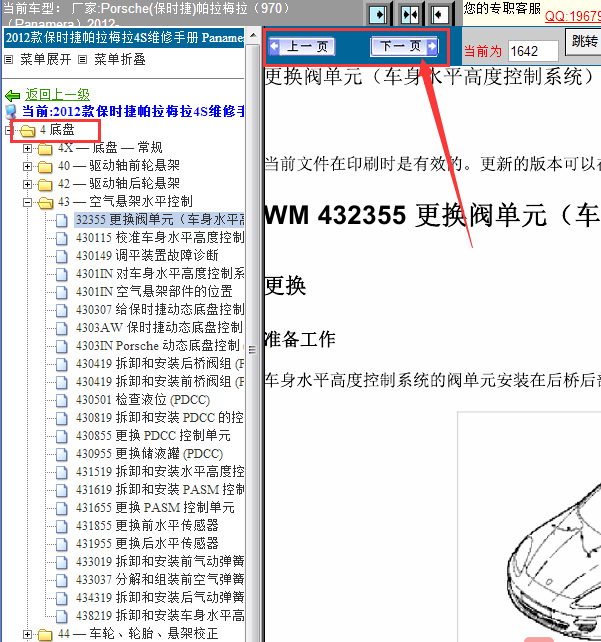This screenshot has width=601, height=642.
Task: Expand 42 — 驱动轴后轮悬架 node
Action: coord(27,184)
